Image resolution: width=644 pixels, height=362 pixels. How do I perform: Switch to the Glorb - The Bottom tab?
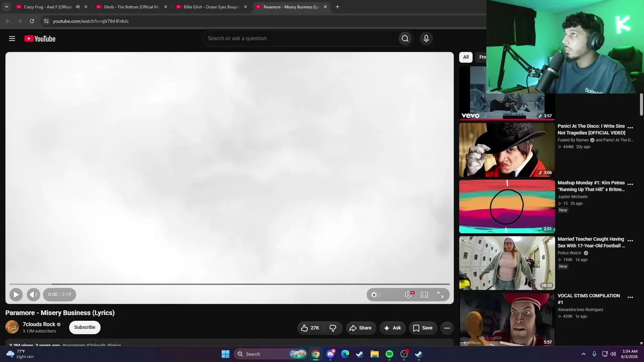coord(131,7)
